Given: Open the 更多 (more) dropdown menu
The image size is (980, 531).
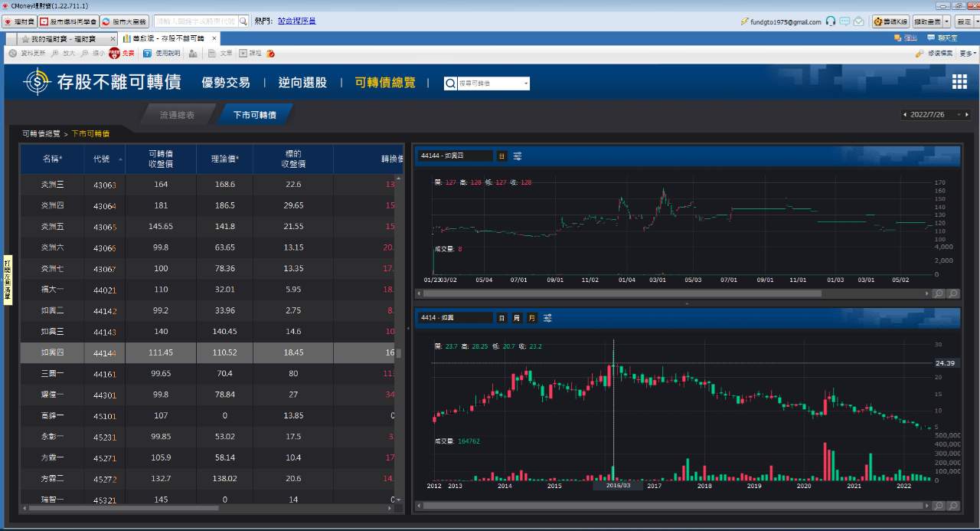Looking at the screenshot, I should (968, 54).
